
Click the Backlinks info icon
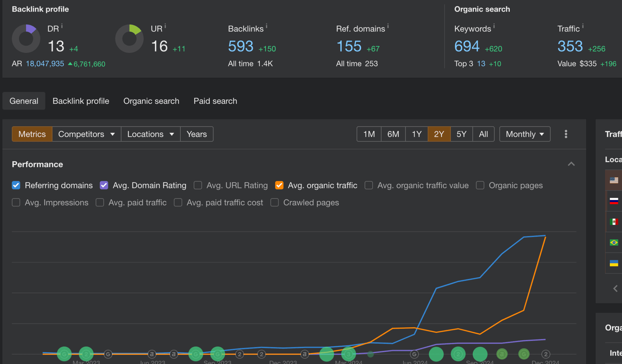[266, 26]
